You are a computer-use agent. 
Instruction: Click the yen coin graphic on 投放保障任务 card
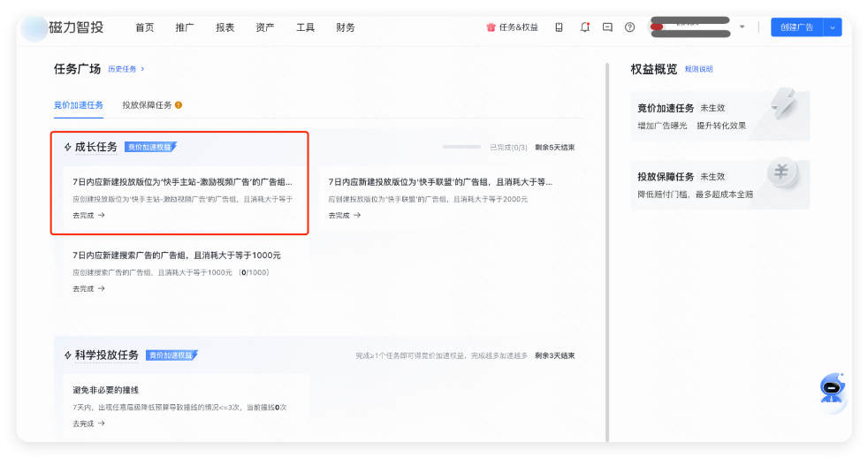[781, 172]
